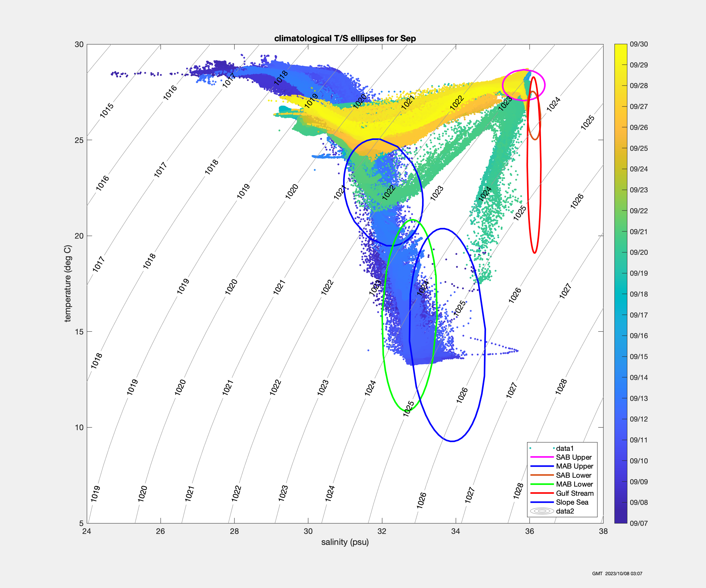Click the colorbar tick label "09/09"
The height and width of the screenshot is (588, 706).
tap(639, 482)
